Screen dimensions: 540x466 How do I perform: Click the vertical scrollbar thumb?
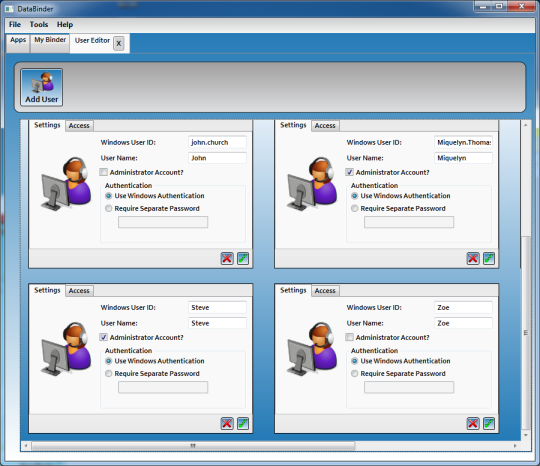pyautogui.click(x=526, y=332)
